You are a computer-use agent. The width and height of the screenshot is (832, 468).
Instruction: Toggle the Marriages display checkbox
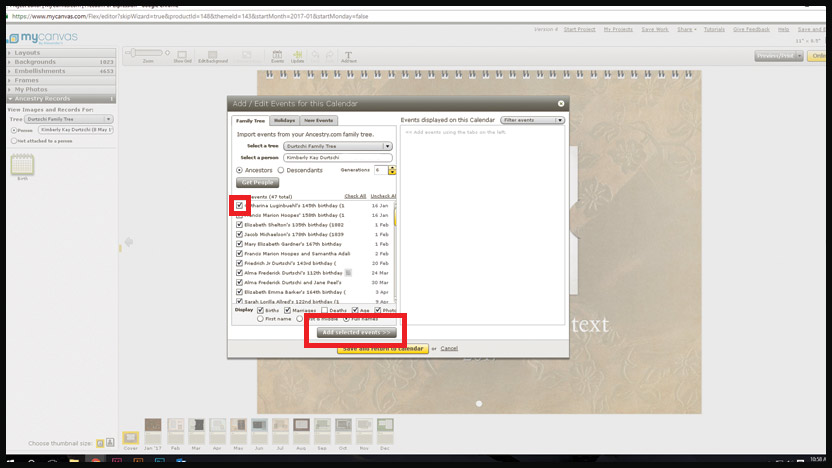(x=287, y=310)
